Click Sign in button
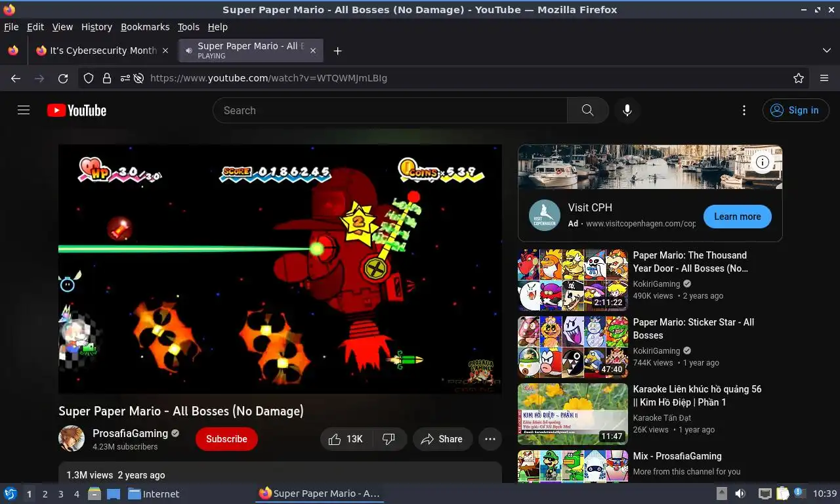Image resolution: width=840 pixels, height=504 pixels. click(795, 110)
